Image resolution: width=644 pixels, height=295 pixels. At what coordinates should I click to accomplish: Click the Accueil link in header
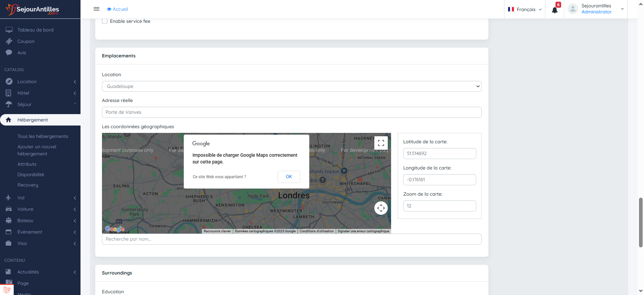click(x=117, y=9)
